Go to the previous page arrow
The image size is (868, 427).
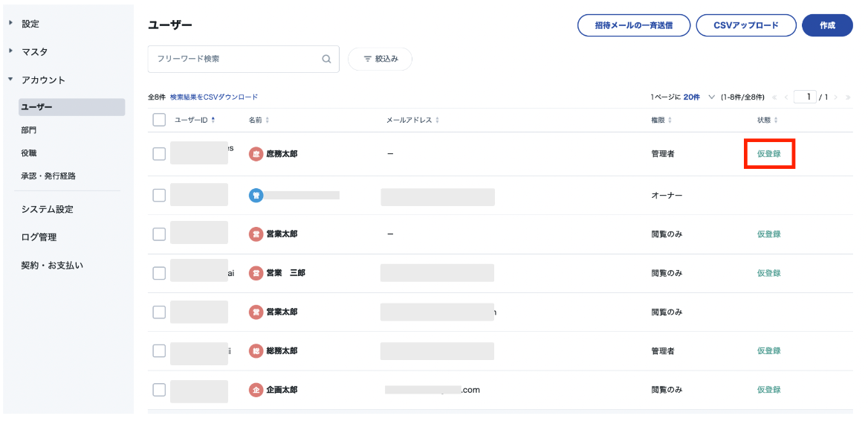[786, 97]
